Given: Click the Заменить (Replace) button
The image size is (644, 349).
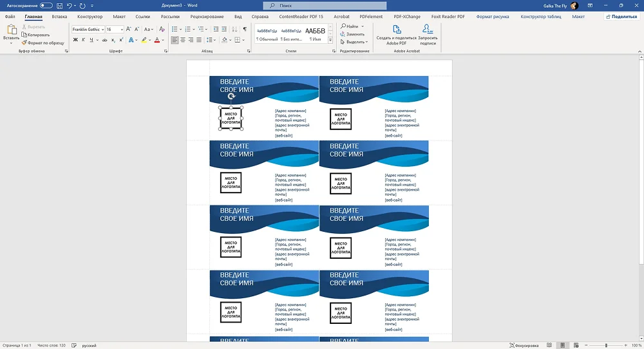Looking at the screenshot, I should click(354, 34).
